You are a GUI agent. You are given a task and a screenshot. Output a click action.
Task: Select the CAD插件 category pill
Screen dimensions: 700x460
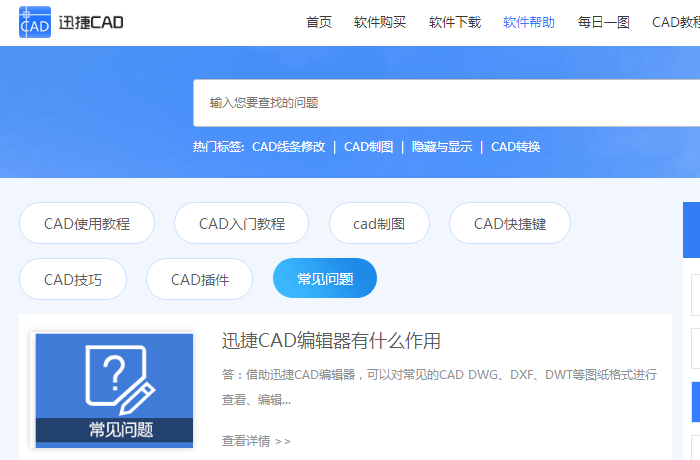point(200,279)
